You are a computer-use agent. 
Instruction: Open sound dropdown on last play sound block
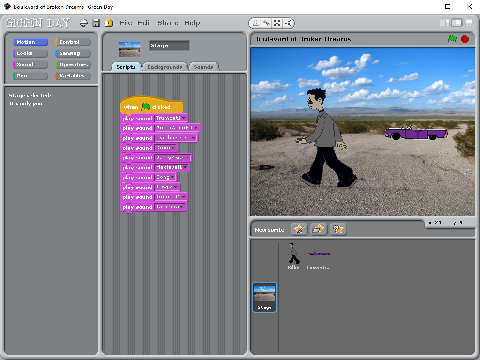182,207
